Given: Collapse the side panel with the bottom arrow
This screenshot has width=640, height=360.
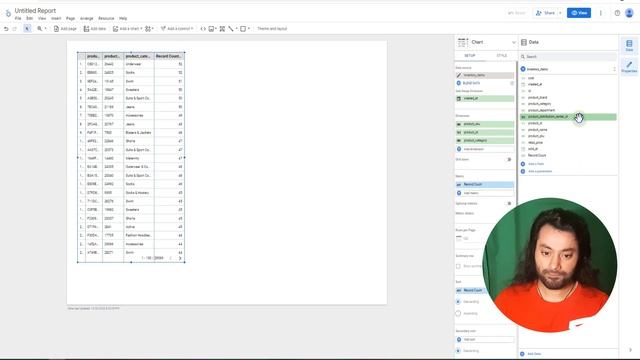Looking at the screenshot, I should [x=630, y=350].
